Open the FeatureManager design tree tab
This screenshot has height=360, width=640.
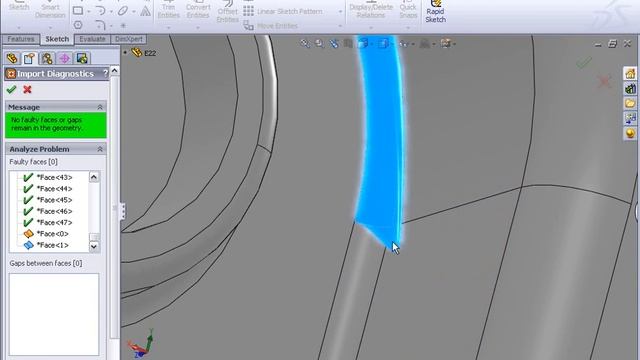pyautogui.click(x=12, y=58)
